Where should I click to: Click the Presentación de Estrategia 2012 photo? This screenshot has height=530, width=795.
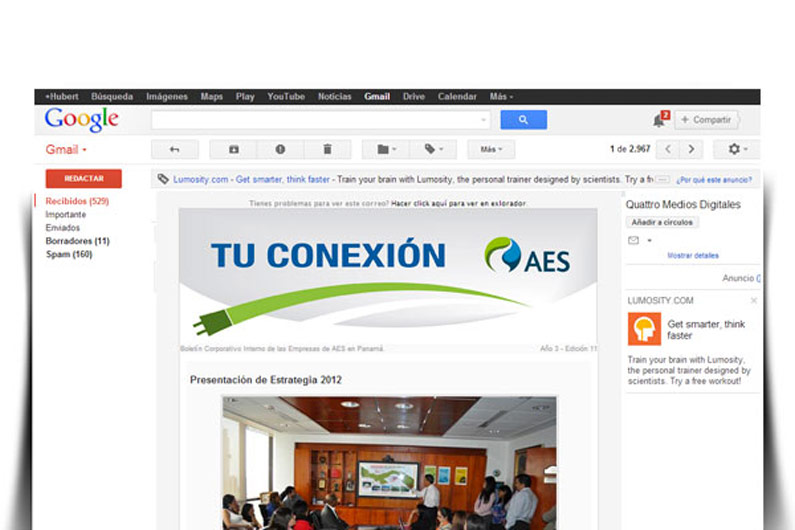(389, 463)
